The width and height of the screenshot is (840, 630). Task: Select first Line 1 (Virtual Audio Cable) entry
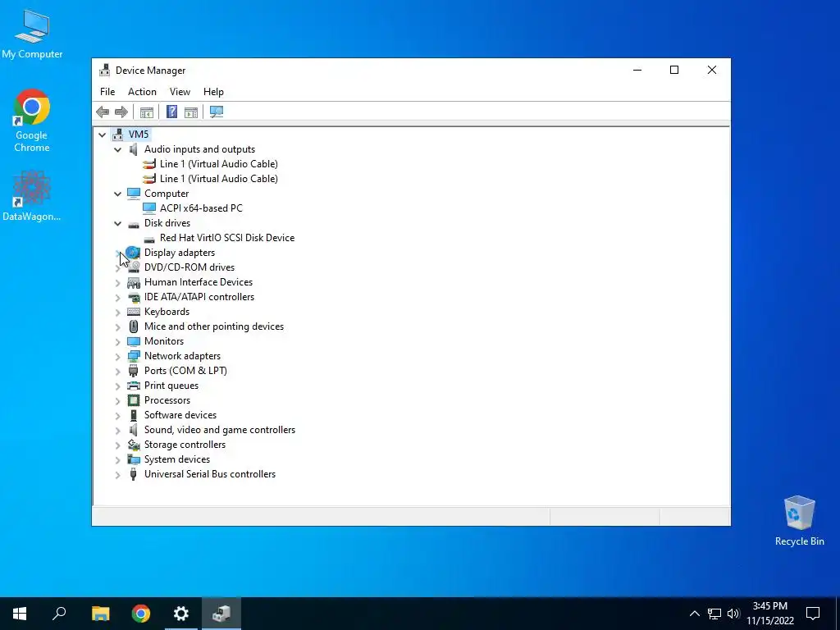pos(218,164)
